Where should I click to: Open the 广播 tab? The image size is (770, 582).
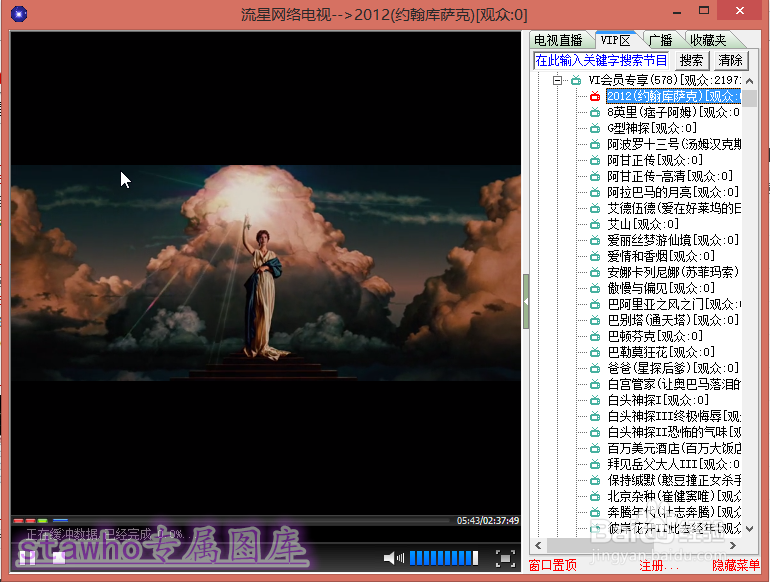[660, 40]
